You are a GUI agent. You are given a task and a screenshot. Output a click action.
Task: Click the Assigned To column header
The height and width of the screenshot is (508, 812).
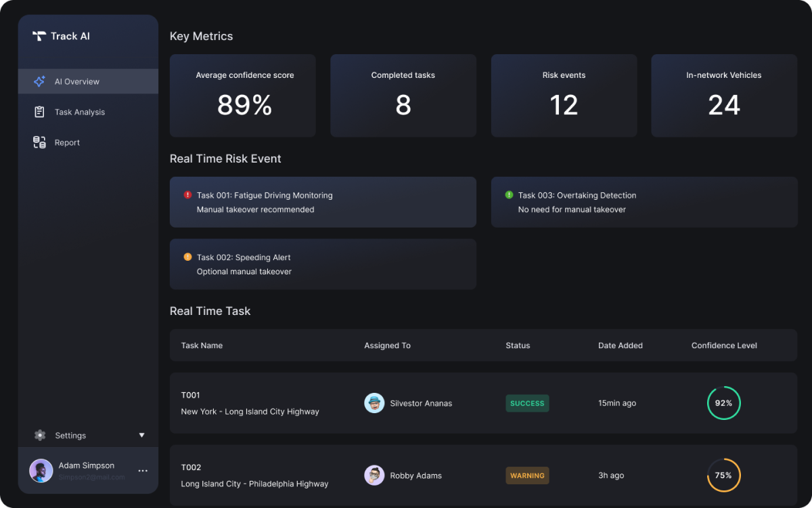[x=387, y=345]
